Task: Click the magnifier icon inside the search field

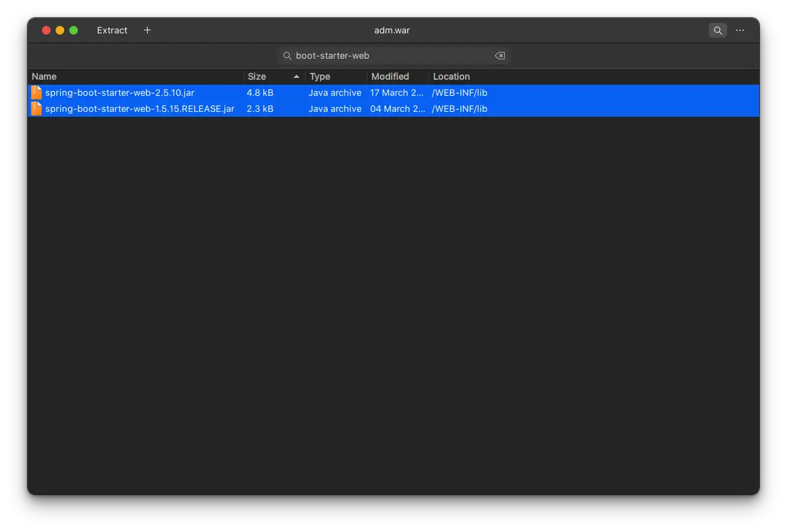Action: tap(287, 56)
